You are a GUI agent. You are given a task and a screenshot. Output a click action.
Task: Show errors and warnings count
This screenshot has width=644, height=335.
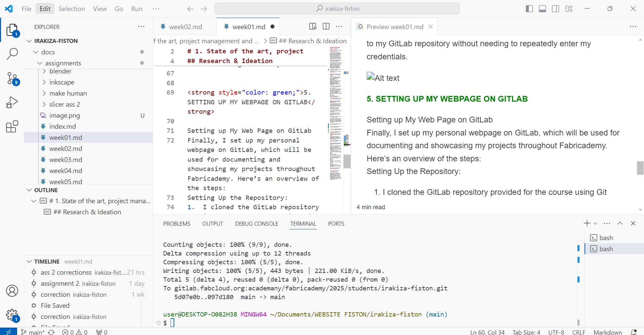click(75, 332)
